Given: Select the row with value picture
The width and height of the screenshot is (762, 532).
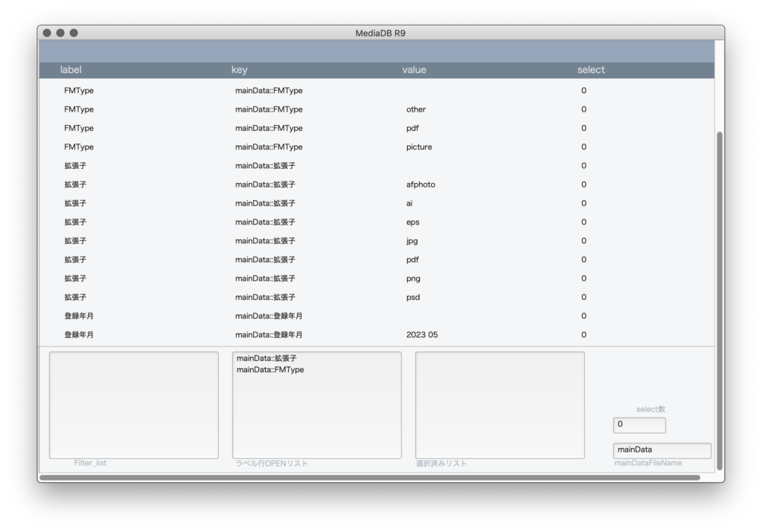Looking at the screenshot, I should (298, 147).
